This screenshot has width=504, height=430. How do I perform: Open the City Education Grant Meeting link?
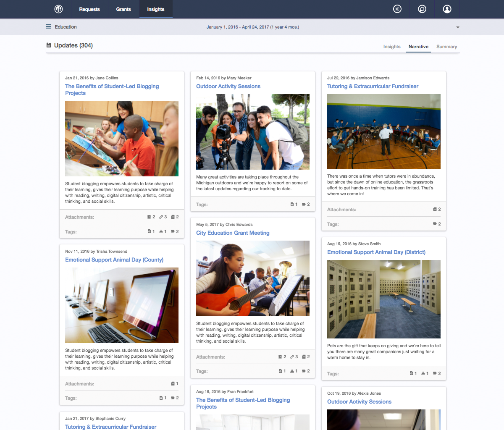(233, 233)
